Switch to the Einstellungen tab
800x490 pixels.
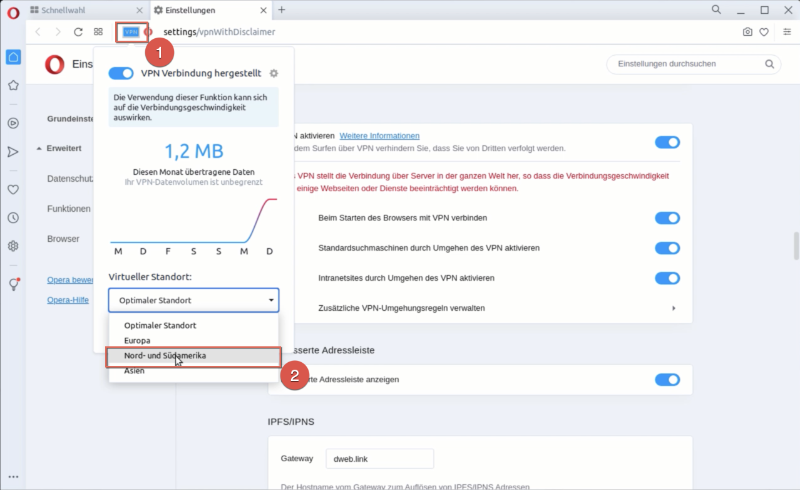pos(210,10)
